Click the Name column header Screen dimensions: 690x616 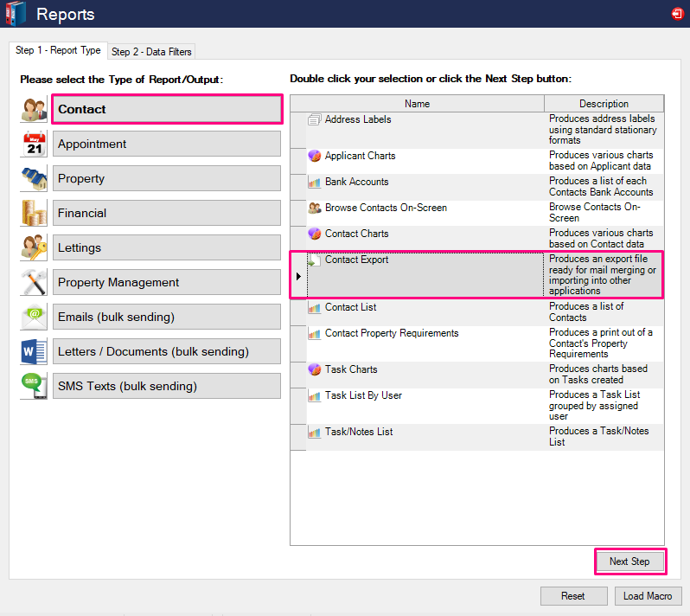417,104
